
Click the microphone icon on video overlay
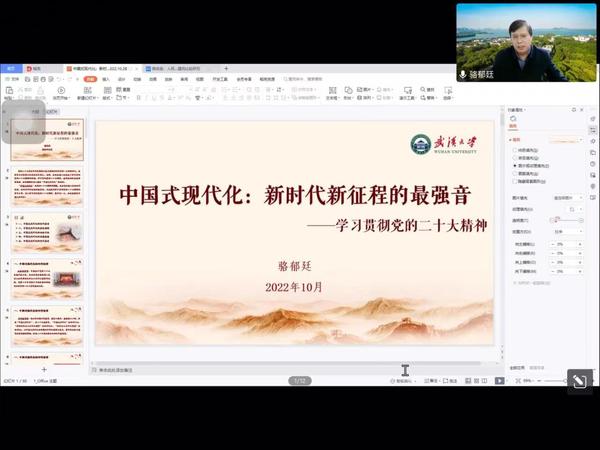(x=463, y=74)
